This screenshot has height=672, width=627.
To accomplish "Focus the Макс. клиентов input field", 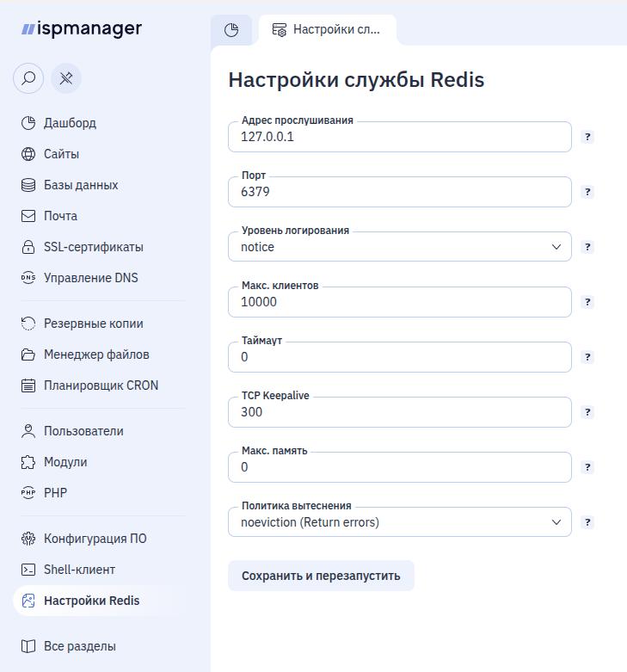I will click(400, 302).
